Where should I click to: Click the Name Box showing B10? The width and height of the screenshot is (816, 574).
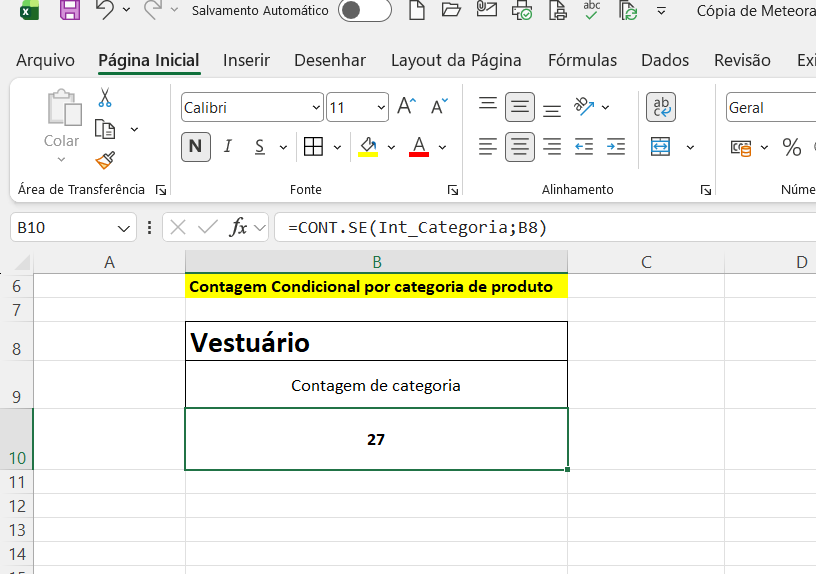(x=73, y=227)
